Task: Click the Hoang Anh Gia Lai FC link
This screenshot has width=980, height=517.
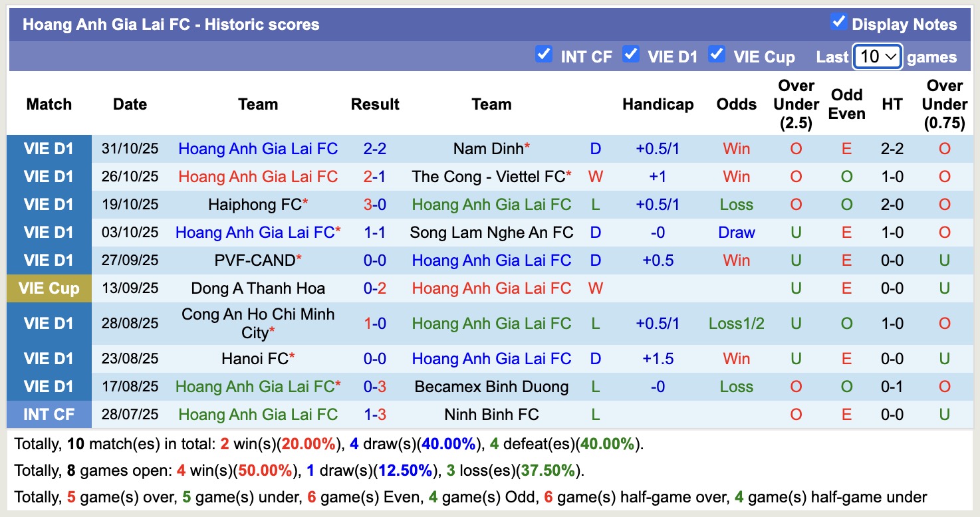Action: tap(258, 148)
